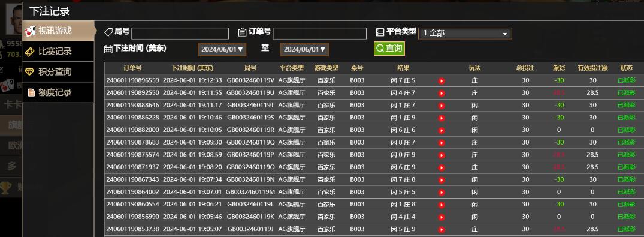Select order number 240601190888646

point(132,105)
